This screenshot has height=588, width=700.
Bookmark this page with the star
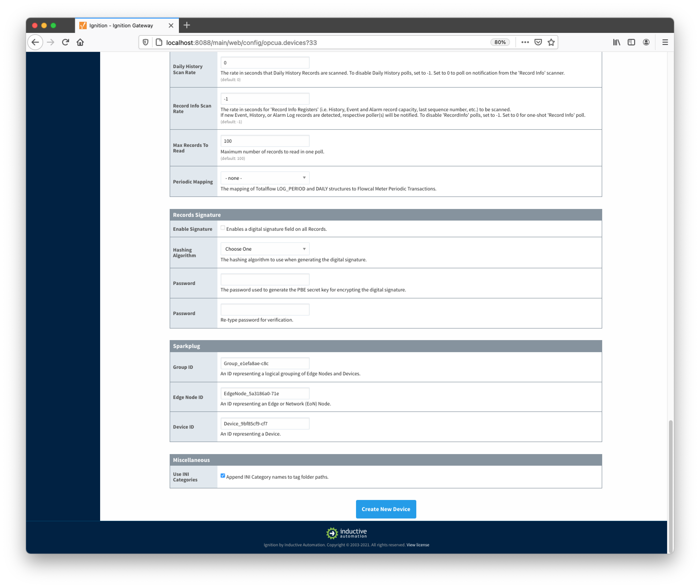pos(551,42)
